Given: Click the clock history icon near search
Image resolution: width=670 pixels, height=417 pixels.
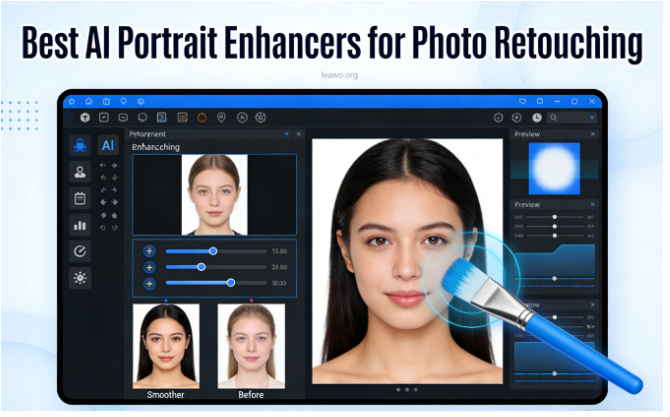Looking at the screenshot, I should 537,117.
